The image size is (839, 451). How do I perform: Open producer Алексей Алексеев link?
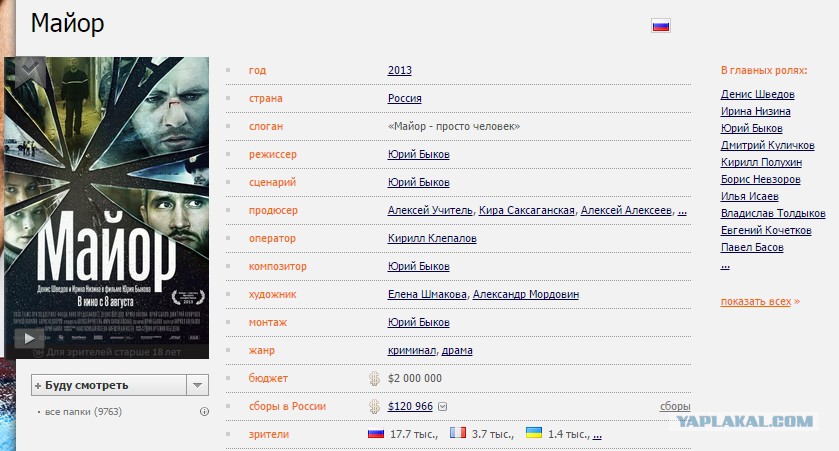(x=626, y=210)
